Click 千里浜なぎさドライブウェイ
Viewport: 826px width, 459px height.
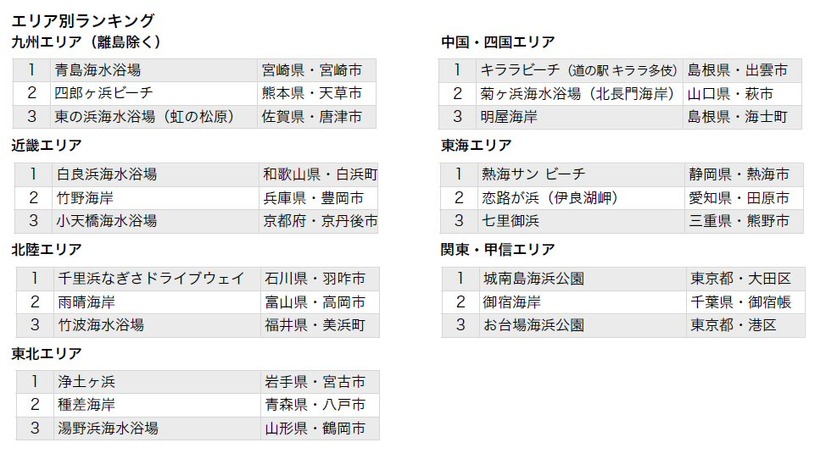click(x=151, y=278)
